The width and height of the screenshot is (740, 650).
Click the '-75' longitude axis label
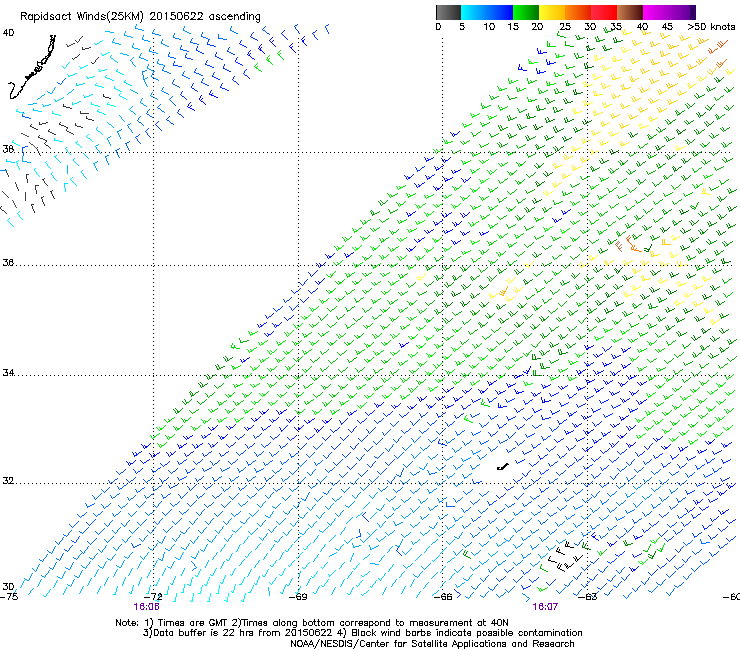click(x=9, y=596)
